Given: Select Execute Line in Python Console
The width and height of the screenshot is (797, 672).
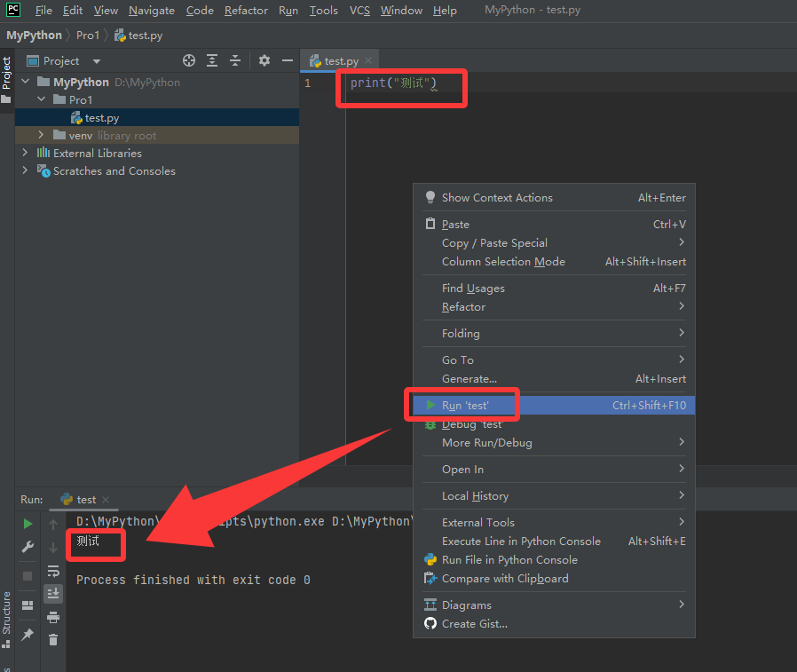Looking at the screenshot, I should point(554,542).
